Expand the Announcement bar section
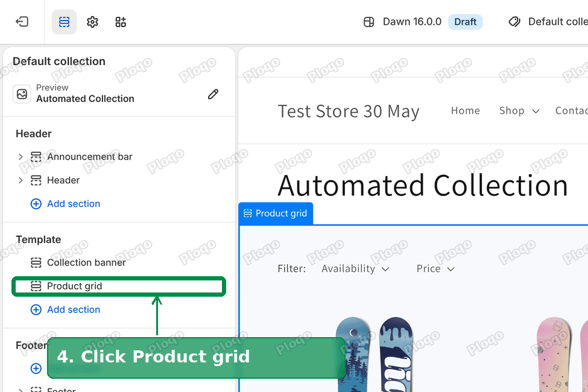 point(21,157)
